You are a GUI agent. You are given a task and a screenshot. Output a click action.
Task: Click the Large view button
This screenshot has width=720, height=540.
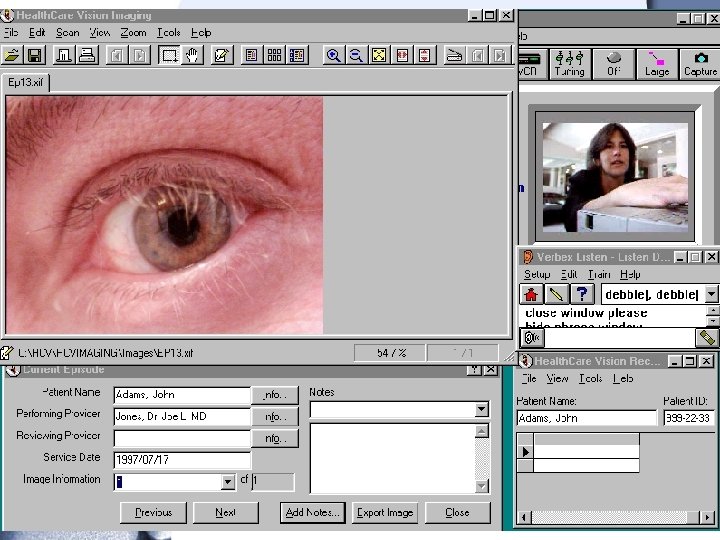coord(657,64)
